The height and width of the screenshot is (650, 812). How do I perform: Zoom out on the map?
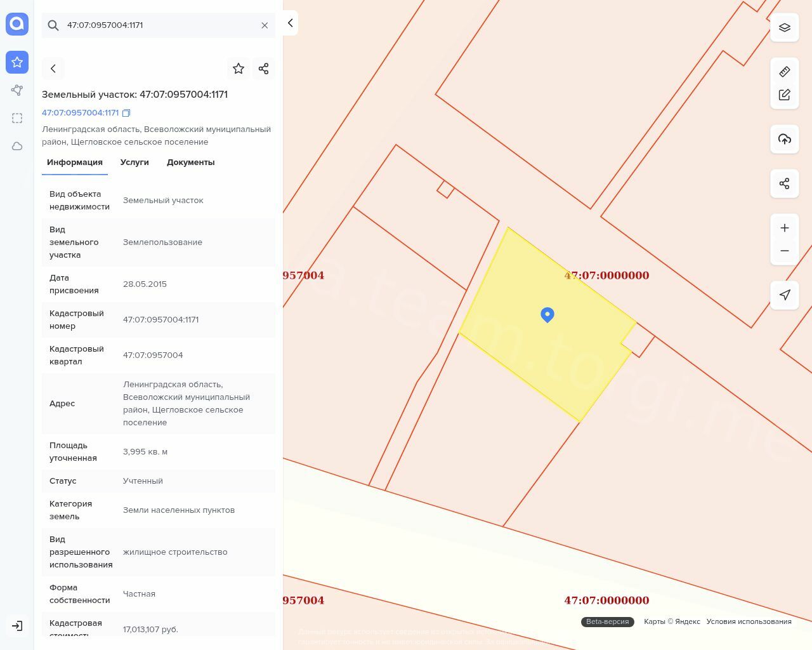tap(784, 251)
